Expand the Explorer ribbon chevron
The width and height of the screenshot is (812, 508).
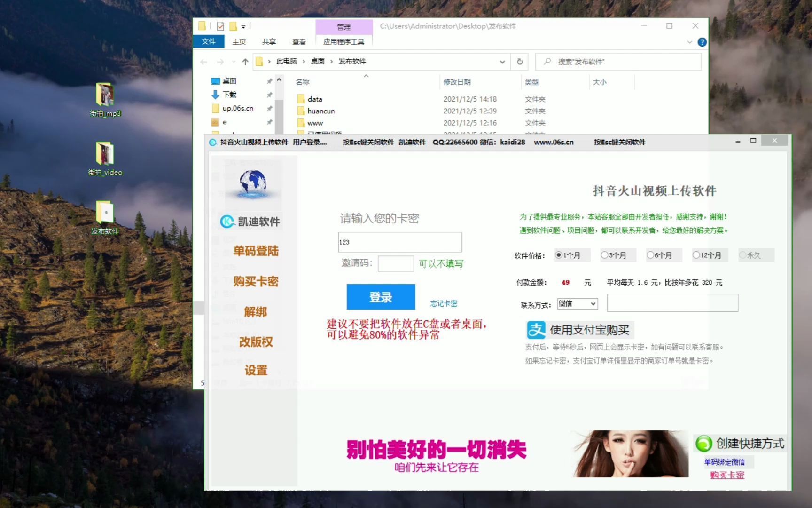click(x=689, y=42)
